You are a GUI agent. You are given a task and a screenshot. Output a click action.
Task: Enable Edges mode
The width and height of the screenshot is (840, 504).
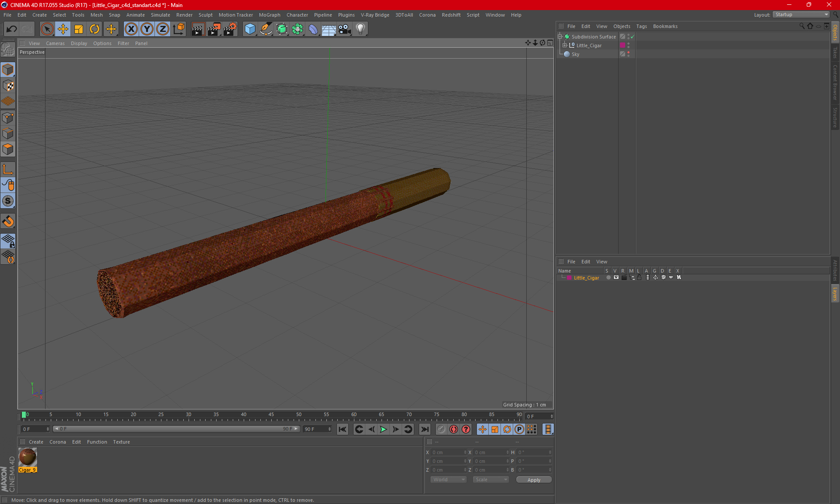(8, 133)
